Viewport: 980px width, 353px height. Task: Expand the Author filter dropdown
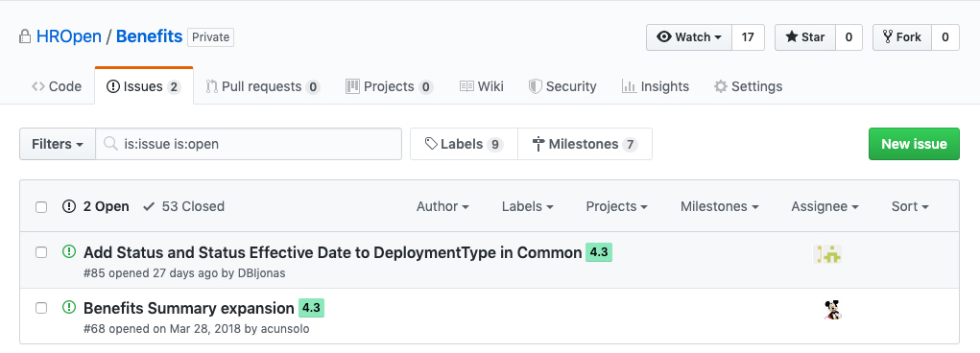[443, 206]
